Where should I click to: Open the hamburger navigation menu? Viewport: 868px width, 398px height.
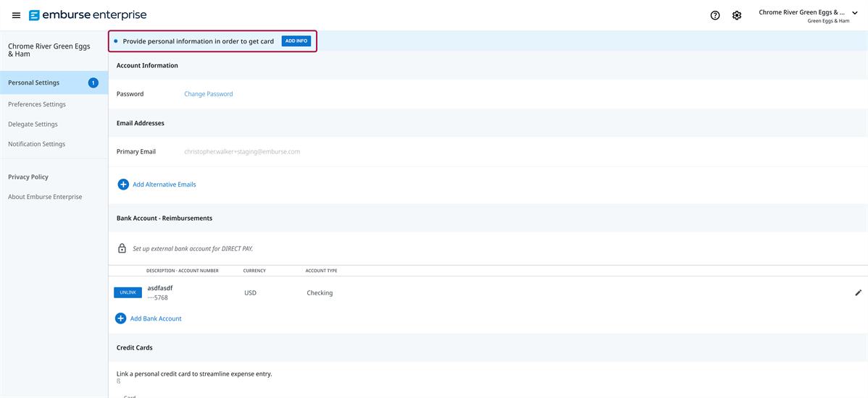tap(16, 15)
